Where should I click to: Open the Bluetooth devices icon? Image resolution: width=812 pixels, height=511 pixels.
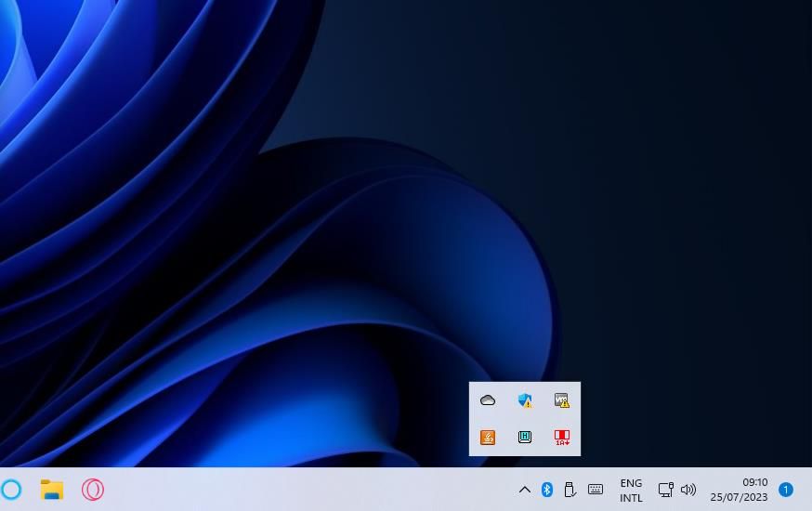(x=547, y=490)
